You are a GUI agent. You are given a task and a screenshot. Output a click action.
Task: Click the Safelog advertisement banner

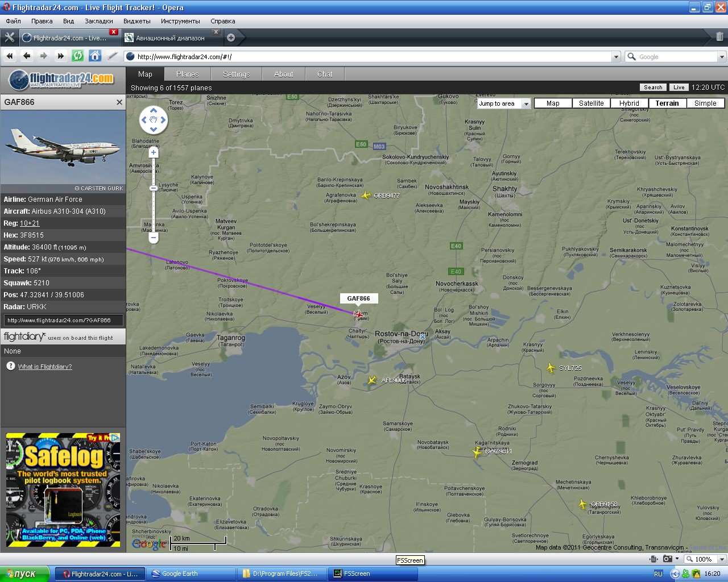coord(63,490)
